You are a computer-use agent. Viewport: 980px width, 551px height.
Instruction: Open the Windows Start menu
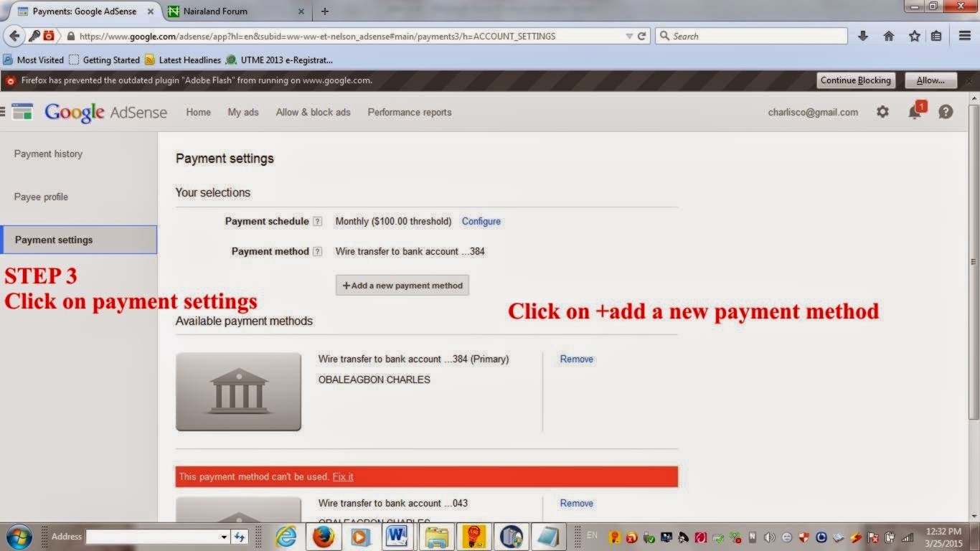pos(19,537)
